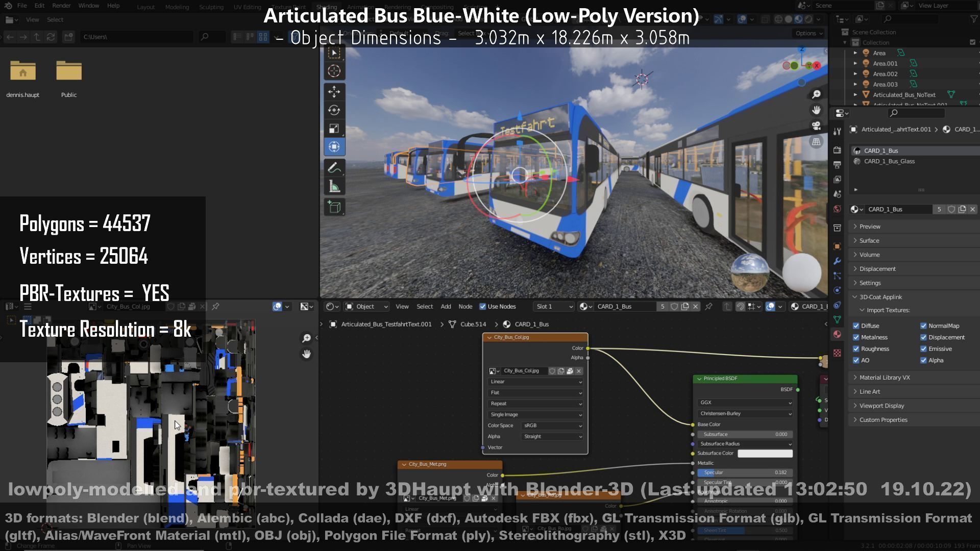Open the World properties tab icon
Viewport: 980px width, 551px height.
(837, 209)
